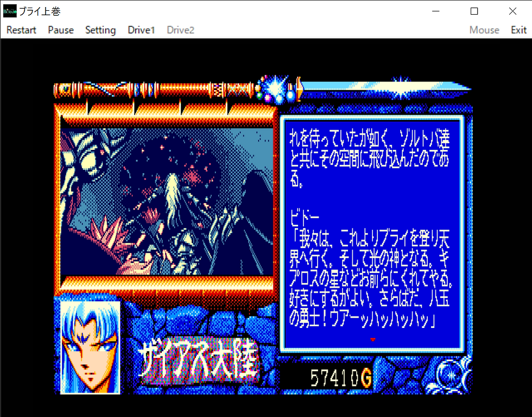532x417 pixels.
Task: Click the blue-haired character portrait
Action: (x=90, y=347)
